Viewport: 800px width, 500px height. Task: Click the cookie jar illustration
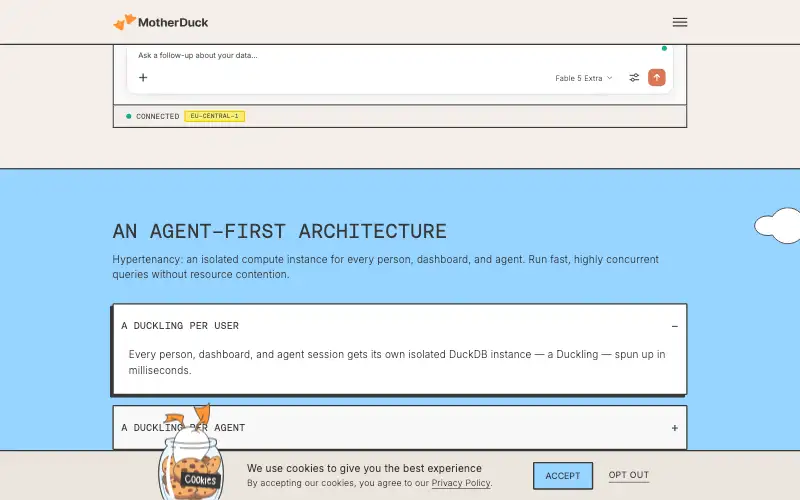coord(191,453)
